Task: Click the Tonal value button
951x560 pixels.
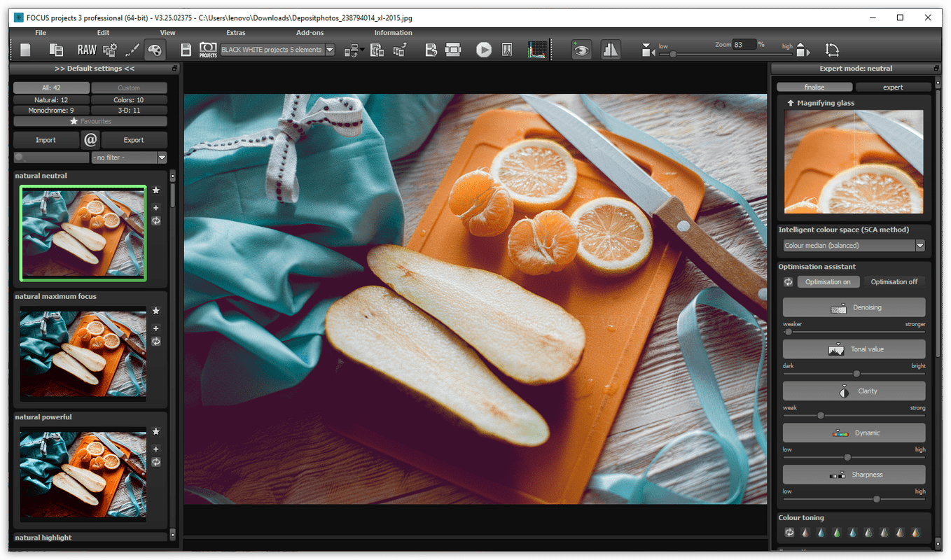Action: (x=854, y=349)
